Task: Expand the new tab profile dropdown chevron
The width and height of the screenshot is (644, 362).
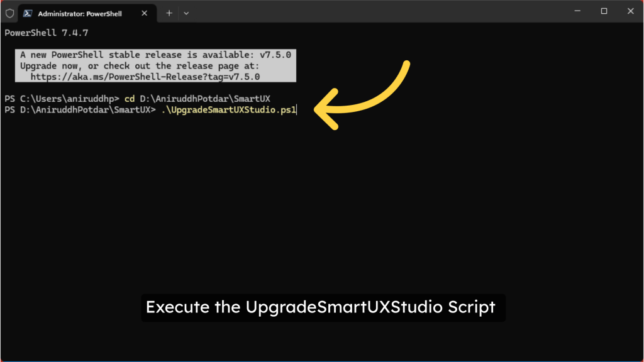Action: pos(186,13)
